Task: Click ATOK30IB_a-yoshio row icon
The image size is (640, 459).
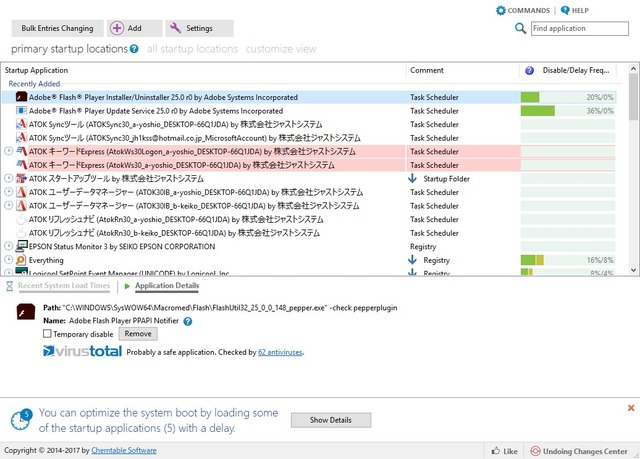Action: (x=21, y=192)
